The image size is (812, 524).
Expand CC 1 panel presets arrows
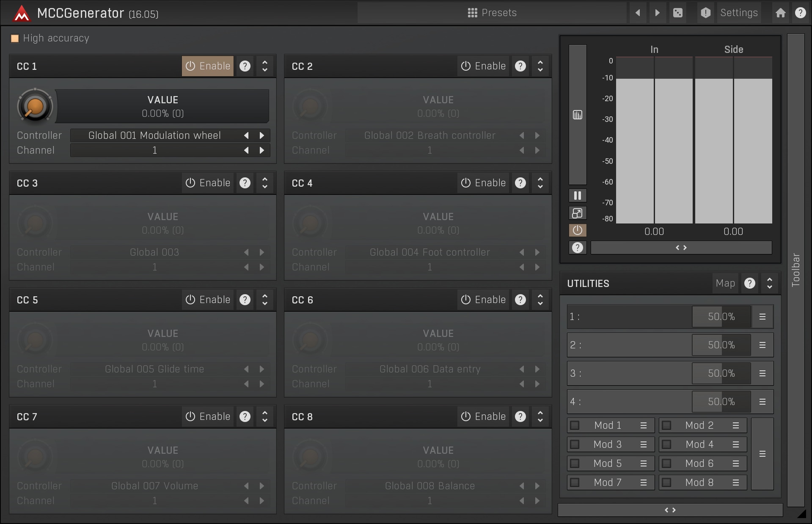tap(265, 66)
